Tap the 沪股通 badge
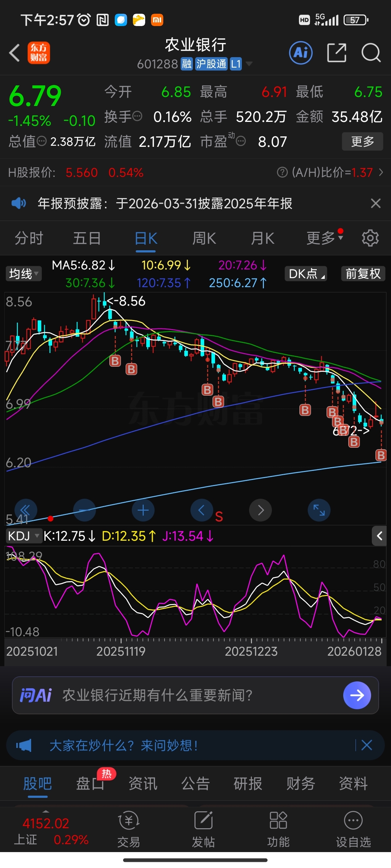This screenshot has height=868, width=391. (211, 64)
